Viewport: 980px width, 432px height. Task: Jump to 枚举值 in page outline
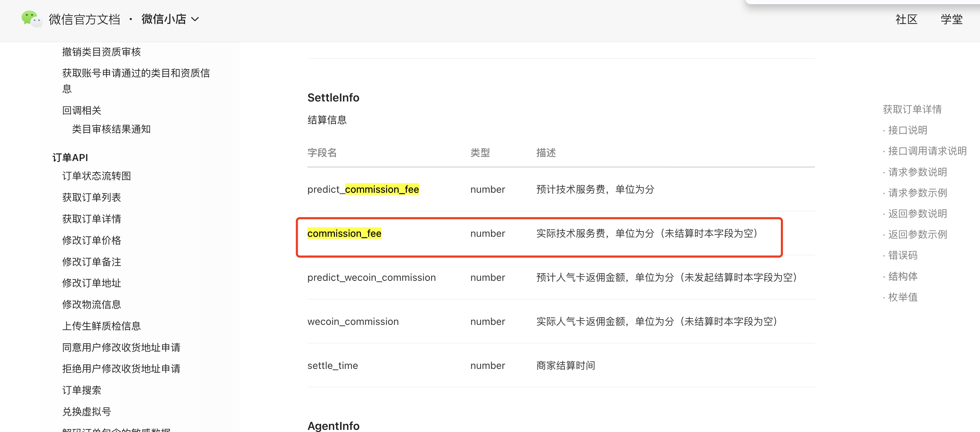(x=902, y=297)
